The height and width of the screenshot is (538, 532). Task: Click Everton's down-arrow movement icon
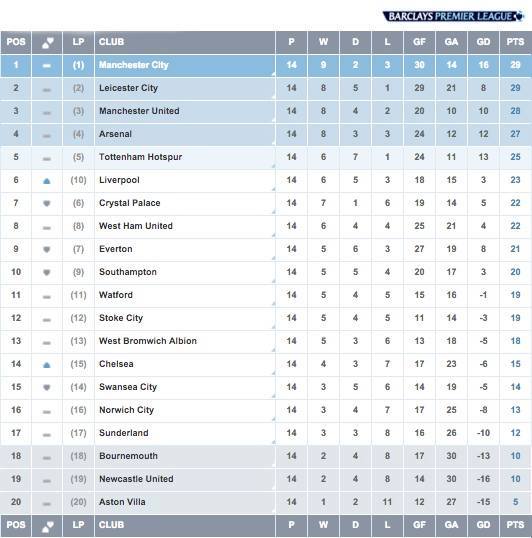click(x=47, y=249)
